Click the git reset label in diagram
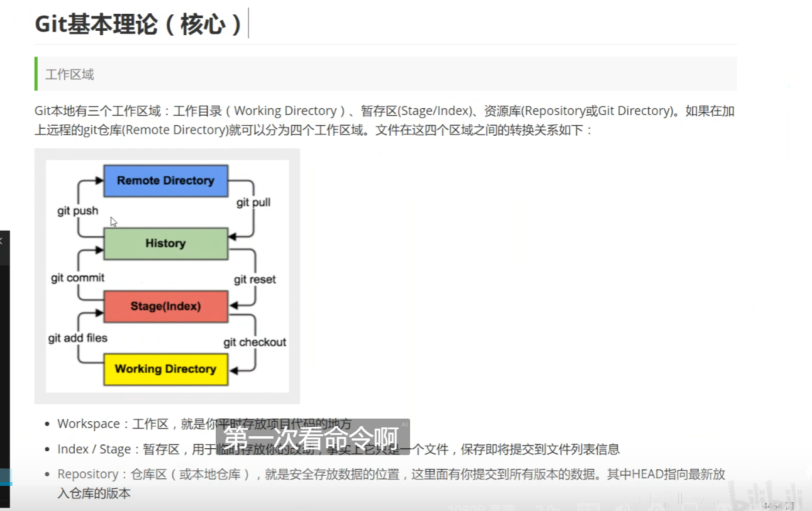 click(255, 280)
